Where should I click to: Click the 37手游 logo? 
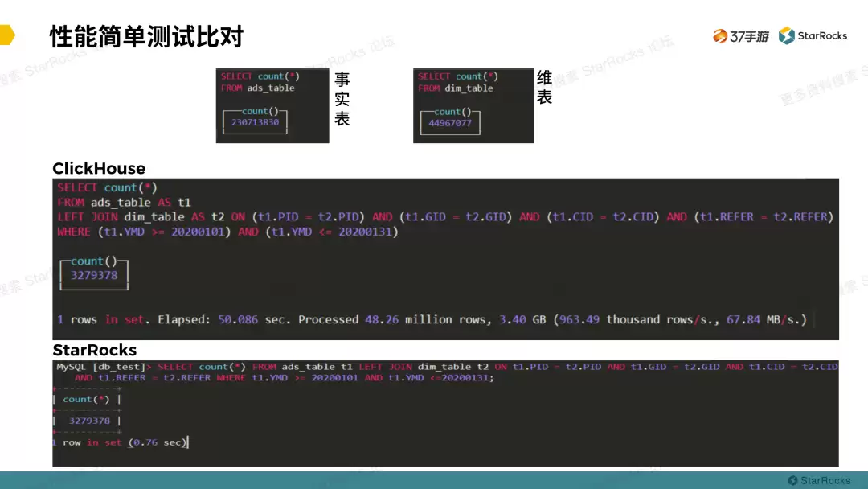point(741,36)
